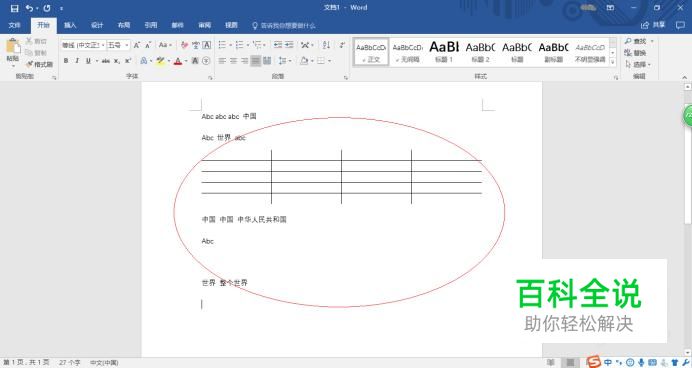Toggle strikethrough formatting

coord(106,61)
